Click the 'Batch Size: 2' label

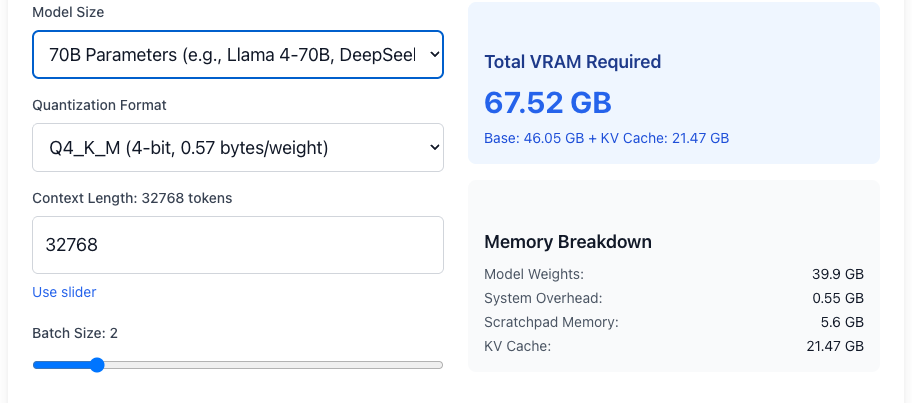coord(75,333)
